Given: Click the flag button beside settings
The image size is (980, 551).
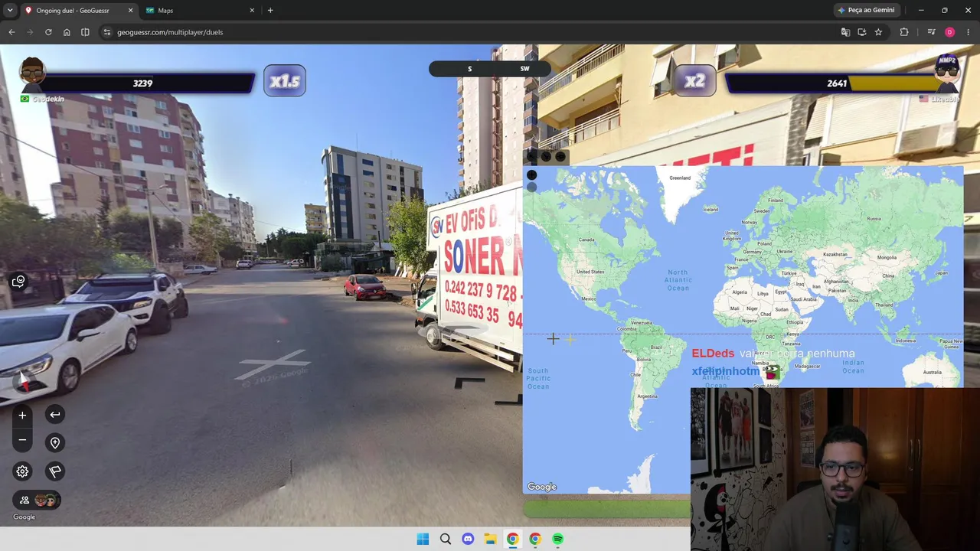Looking at the screenshot, I should pyautogui.click(x=55, y=471).
